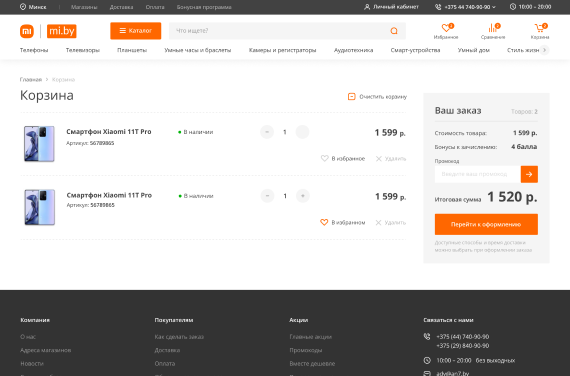This screenshot has width=570, height=376.
Task: Click the footer phone handset icon
Action: [x=427, y=337]
